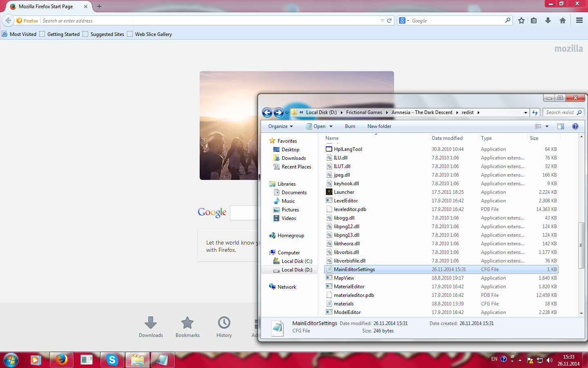588x368 pixels.
Task: Open Explorer help question mark icon
Action: click(x=575, y=126)
